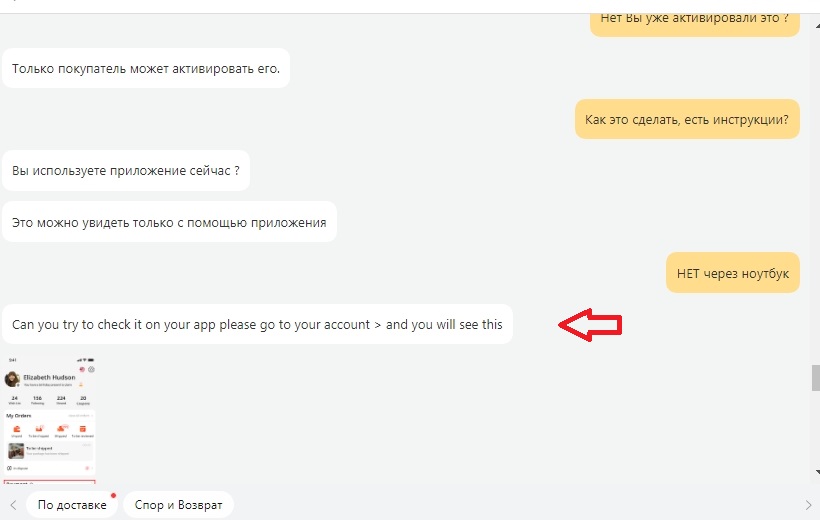
Task: Click the flag icon in the app screenshot
Action: pyautogui.click(x=82, y=369)
